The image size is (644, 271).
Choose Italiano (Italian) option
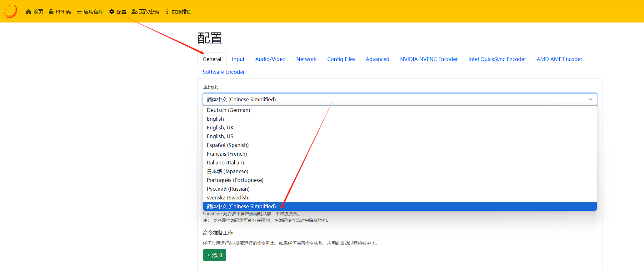pyautogui.click(x=400, y=163)
